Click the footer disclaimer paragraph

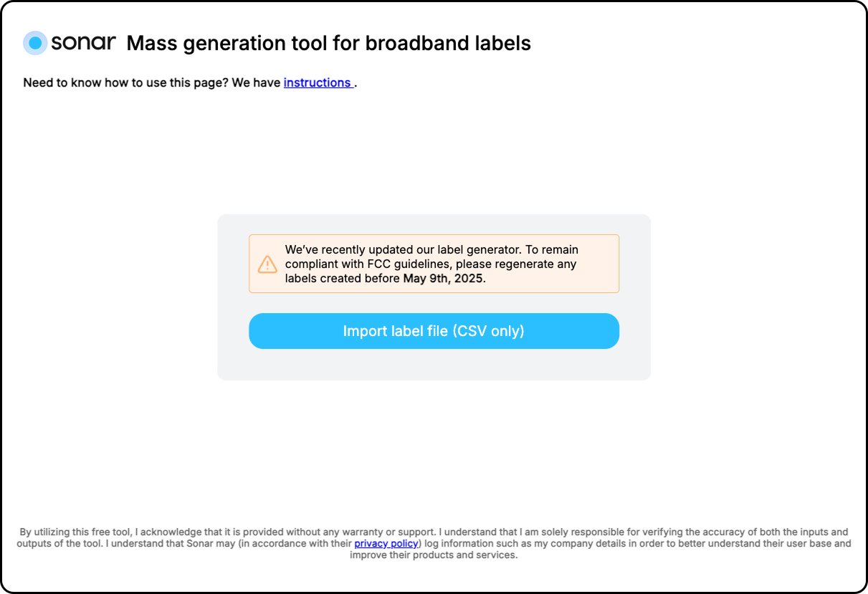pos(434,543)
